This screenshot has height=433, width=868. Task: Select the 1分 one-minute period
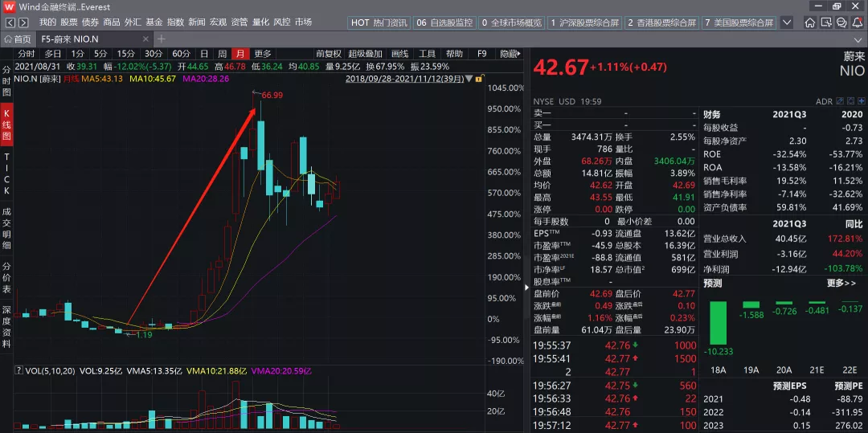(x=77, y=54)
